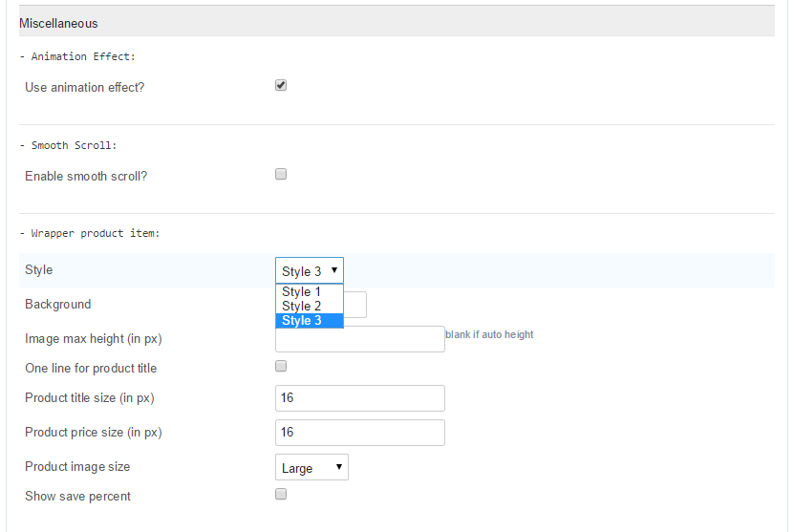Open Product image size Large dropdown
Viewport: 794px width, 532px height.
point(311,467)
